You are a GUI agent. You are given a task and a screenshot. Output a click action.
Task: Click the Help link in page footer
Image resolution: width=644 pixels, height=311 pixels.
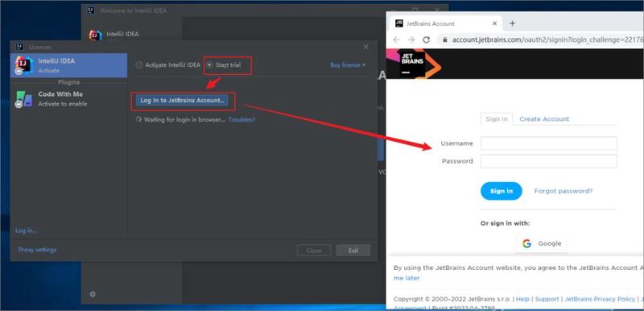[522, 299]
